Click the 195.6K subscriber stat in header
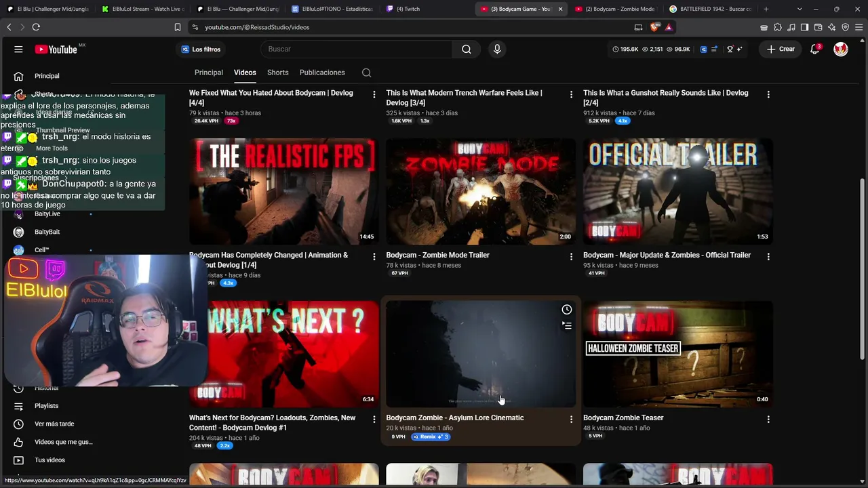868x488 pixels. click(626, 49)
